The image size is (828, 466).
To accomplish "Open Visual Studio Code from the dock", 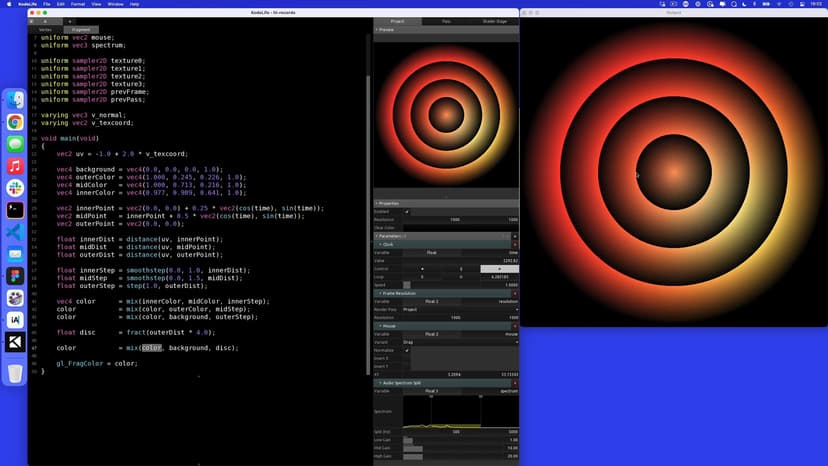I will tap(15, 231).
